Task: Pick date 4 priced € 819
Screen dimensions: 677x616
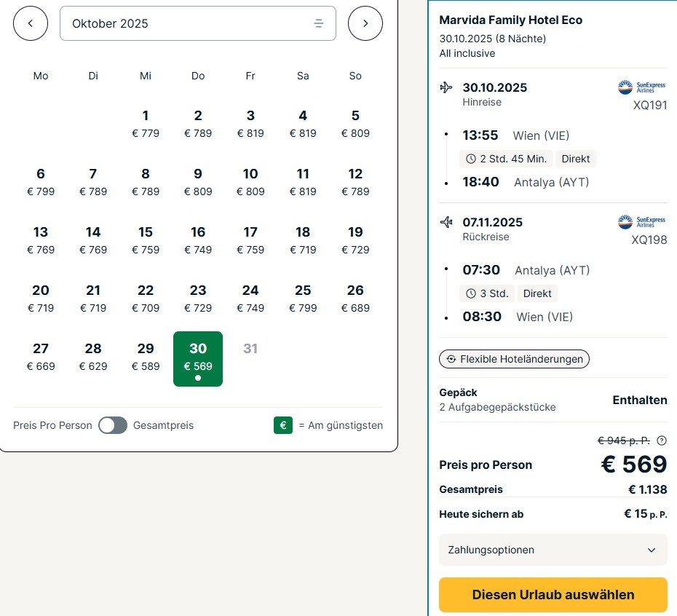Action: coord(303,124)
